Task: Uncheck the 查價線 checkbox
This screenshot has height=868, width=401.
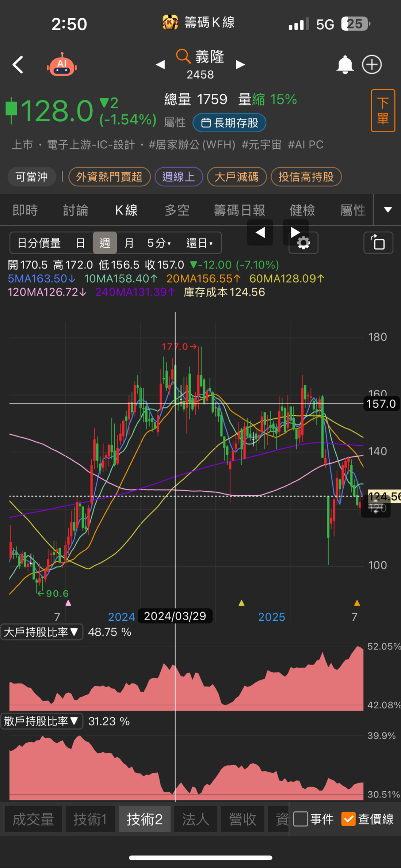Action: point(348,819)
